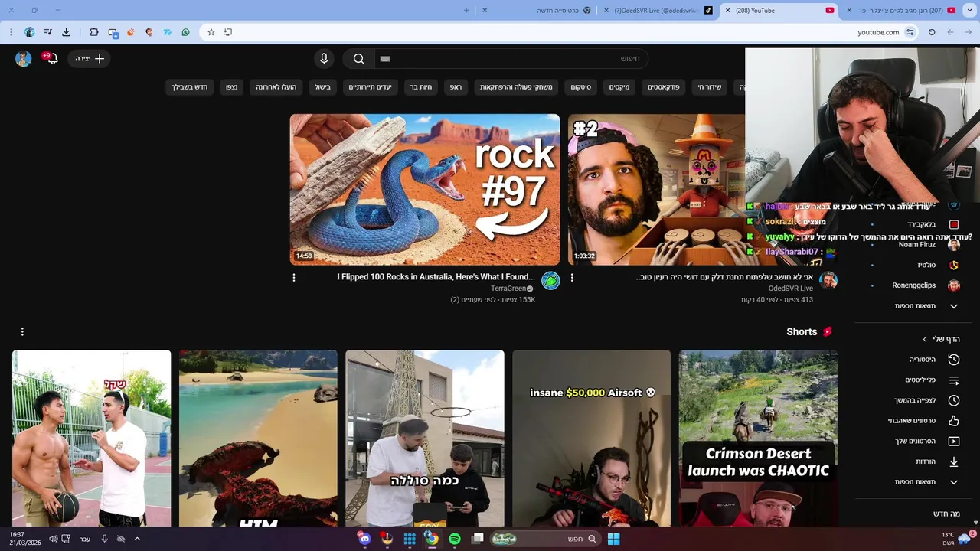Open the Shorts section options menu

[x=22, y=331]
